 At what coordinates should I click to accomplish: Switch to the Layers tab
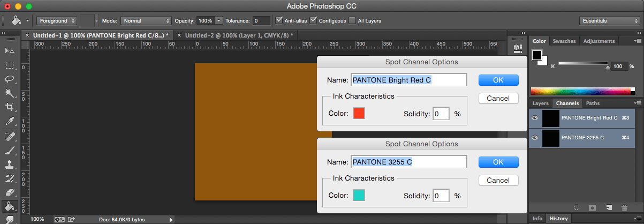click(540, 103)
